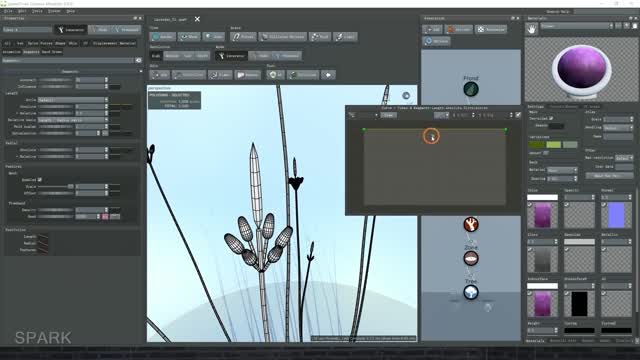Click the wide button under User data
The image size is (640, 360).
[x=609, y=176]
